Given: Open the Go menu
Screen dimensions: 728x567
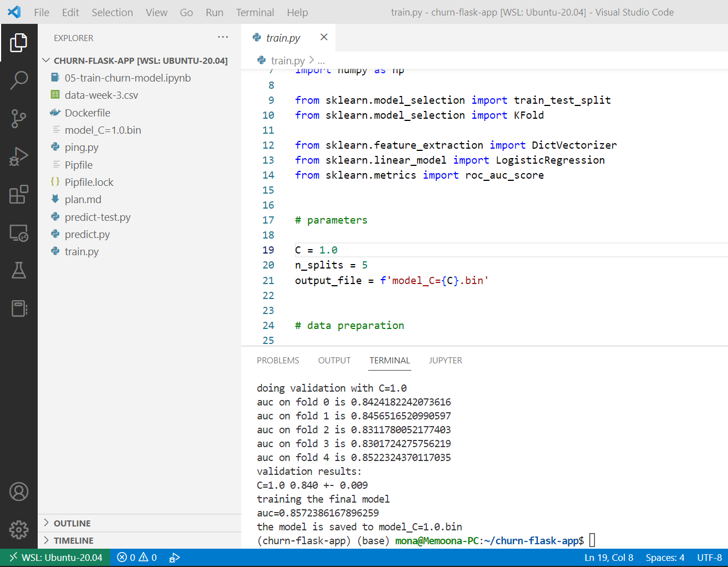Looking at the screenshot, I should click(x=186, y=12).
